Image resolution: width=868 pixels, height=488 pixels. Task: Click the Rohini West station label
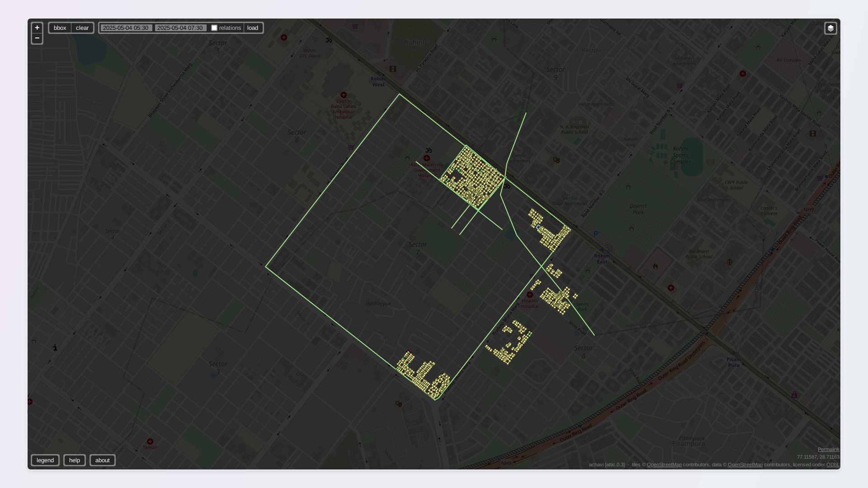click(378, 82)
